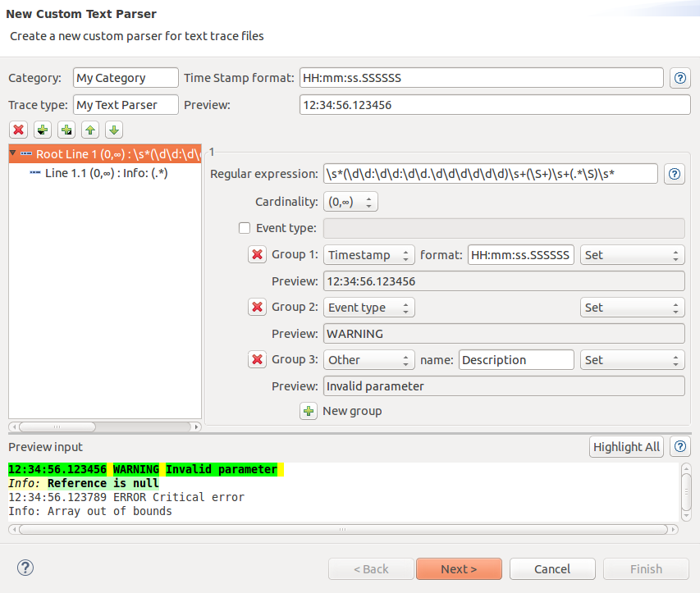
Task: Click the add child line icon
Action: 66,130
